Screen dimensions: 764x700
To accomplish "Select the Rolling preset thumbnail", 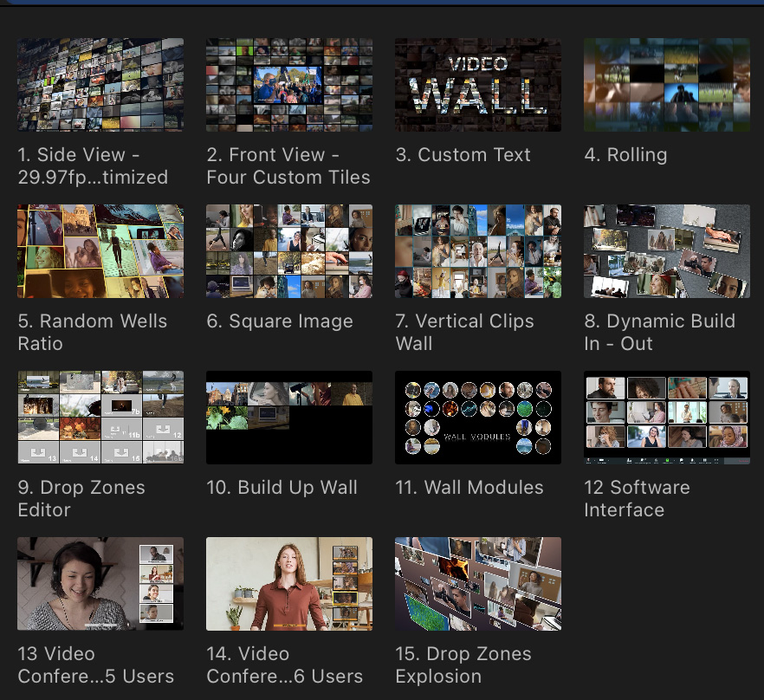I will tap(667, 85).
